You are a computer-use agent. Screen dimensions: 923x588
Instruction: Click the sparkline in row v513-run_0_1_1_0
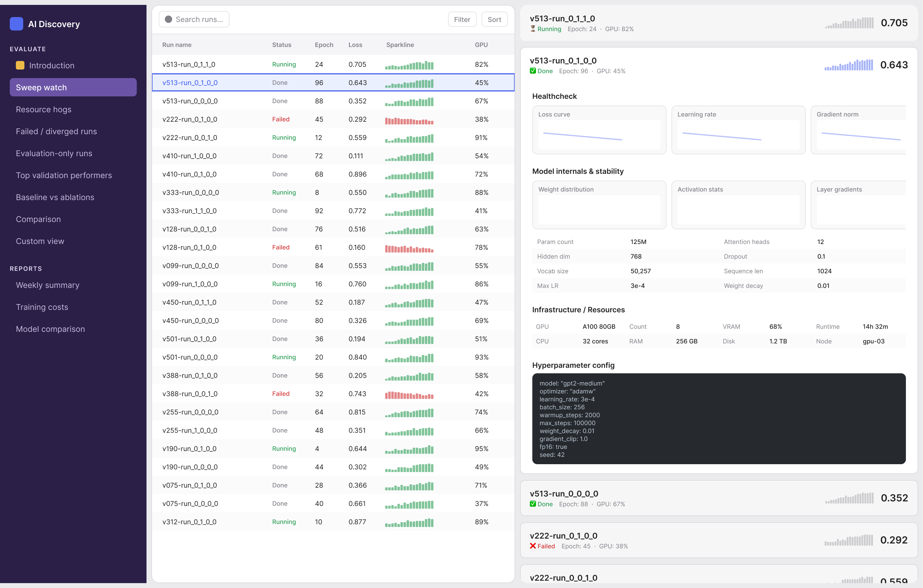(x=409, y=66)
